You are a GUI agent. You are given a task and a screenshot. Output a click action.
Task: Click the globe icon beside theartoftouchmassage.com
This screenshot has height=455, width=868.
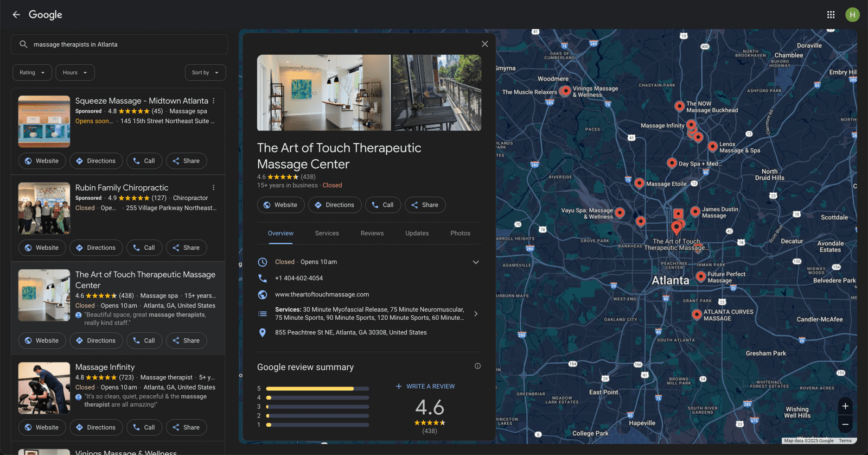point(263,294)
